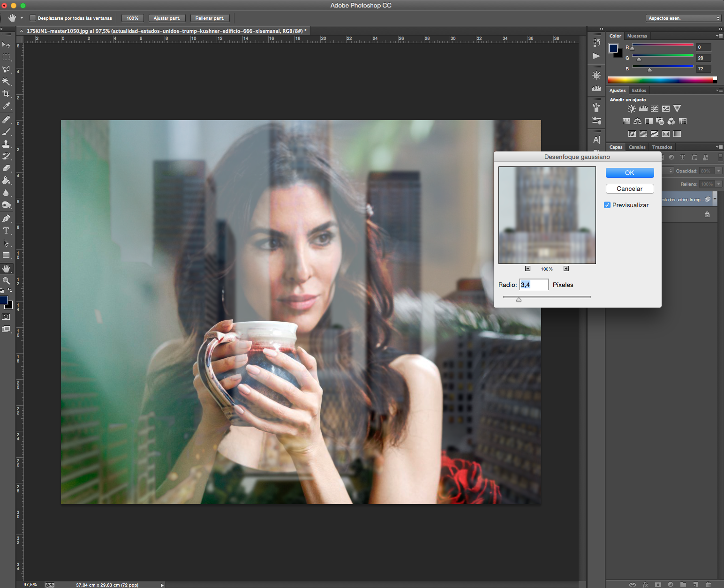This screenshot has height=588, width=724.
Task: Click the delete layer trash icon
Action: [x=708, y=585]
